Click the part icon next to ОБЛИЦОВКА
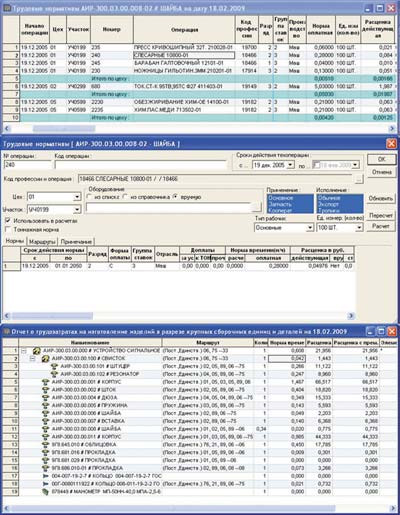This screenshot has width=400, height=515. point(46,445)
